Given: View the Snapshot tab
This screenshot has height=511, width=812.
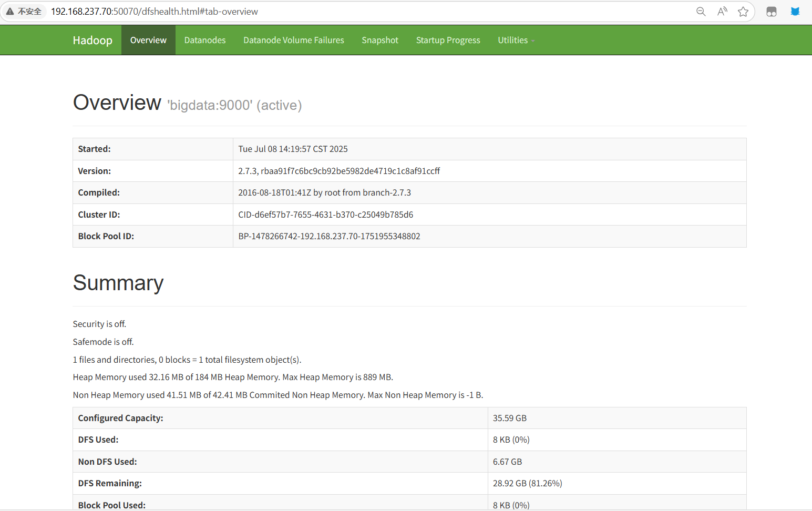Looking at the screenshot, I should pyautogui.click(x=379, y=39).
